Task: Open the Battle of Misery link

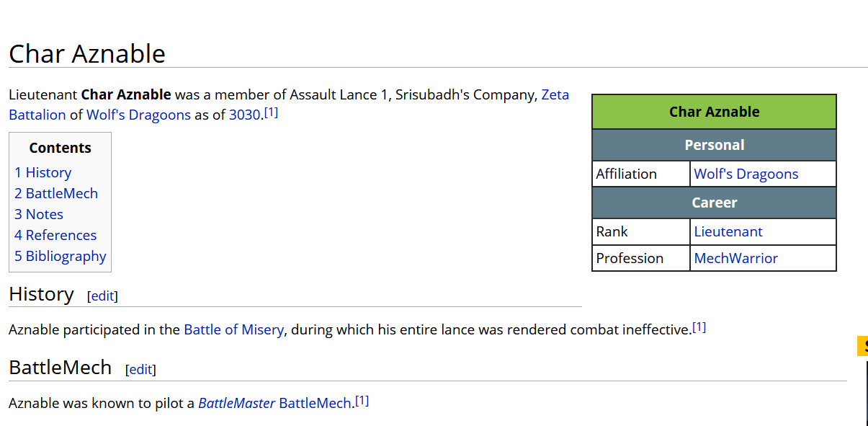Action: coord(233,329)
